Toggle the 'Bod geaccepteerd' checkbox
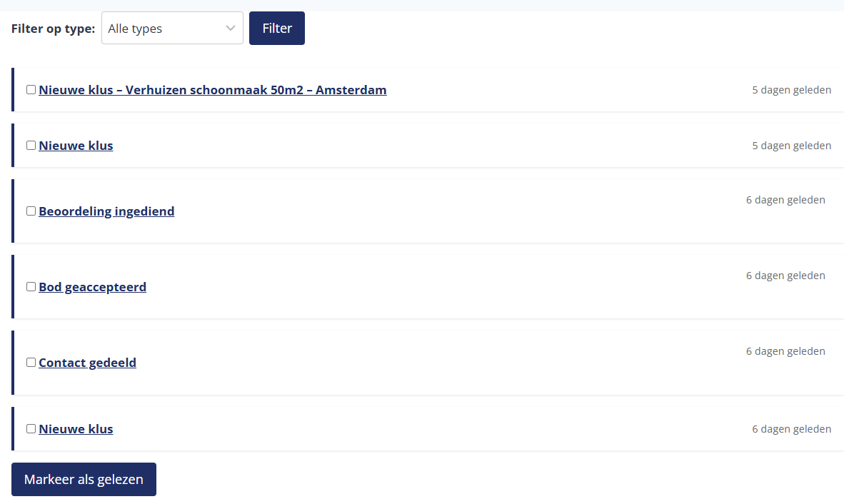Viewport: 844px width, 504px height. click(31, 287)
